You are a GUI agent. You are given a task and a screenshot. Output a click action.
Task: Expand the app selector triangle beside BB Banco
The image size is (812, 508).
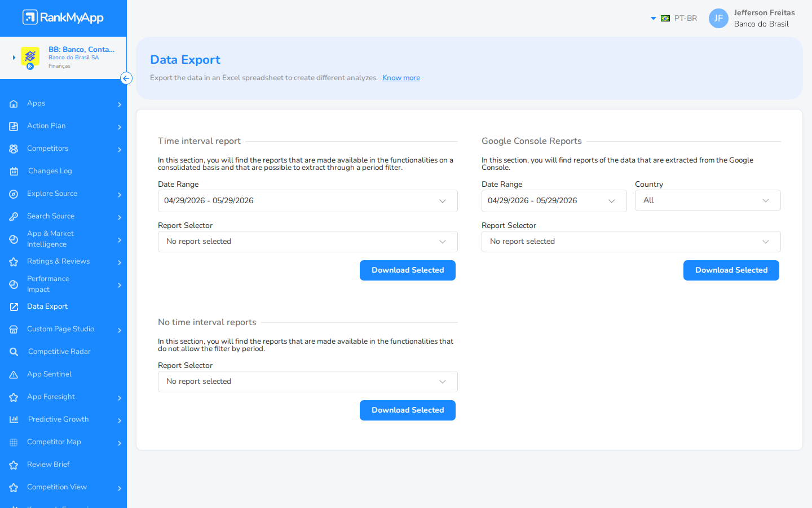click(x=14, y=58)
